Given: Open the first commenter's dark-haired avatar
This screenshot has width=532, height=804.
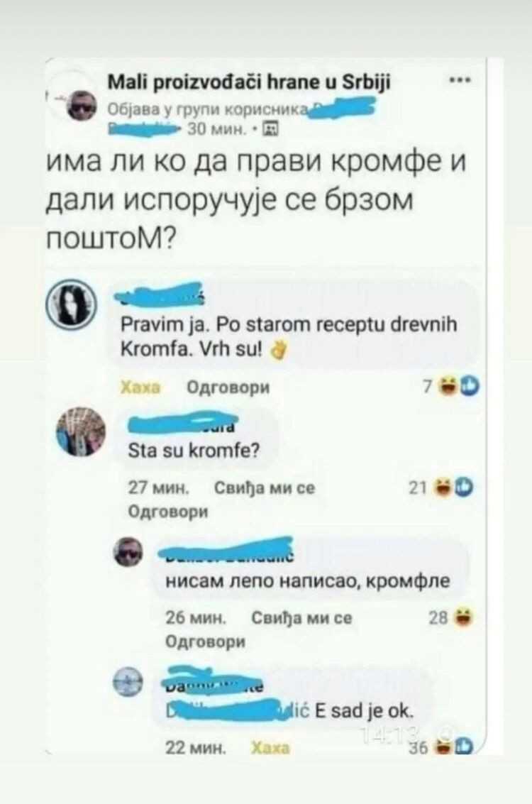Looking at the screenshot, I should point(72,304).
